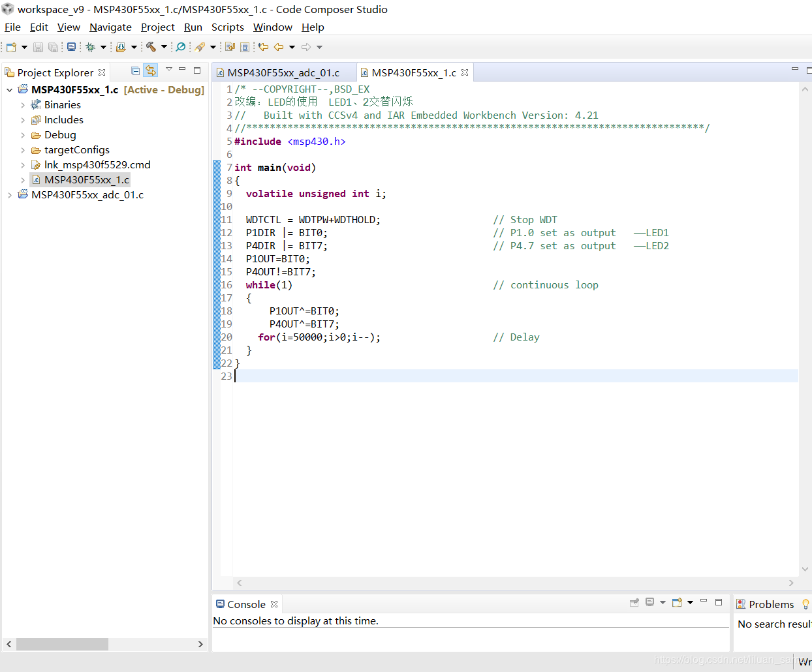
Task: Click the Search magnifier toolbar icon
Action: (x=181, y=47)
